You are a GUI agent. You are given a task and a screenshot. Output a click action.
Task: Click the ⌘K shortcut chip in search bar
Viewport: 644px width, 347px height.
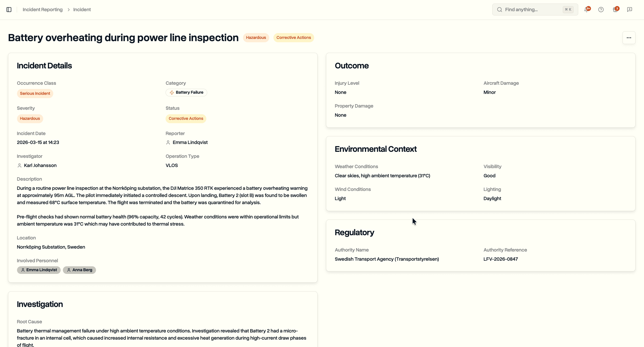click(x=568, y=9)
